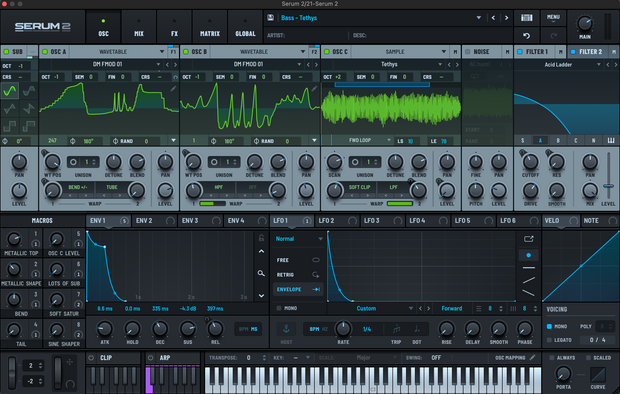The height and width of the screenshot is (394, 620).
Task: Toggle OSC A power on/off
Action: pyautogui.click(x=45, y=52)
